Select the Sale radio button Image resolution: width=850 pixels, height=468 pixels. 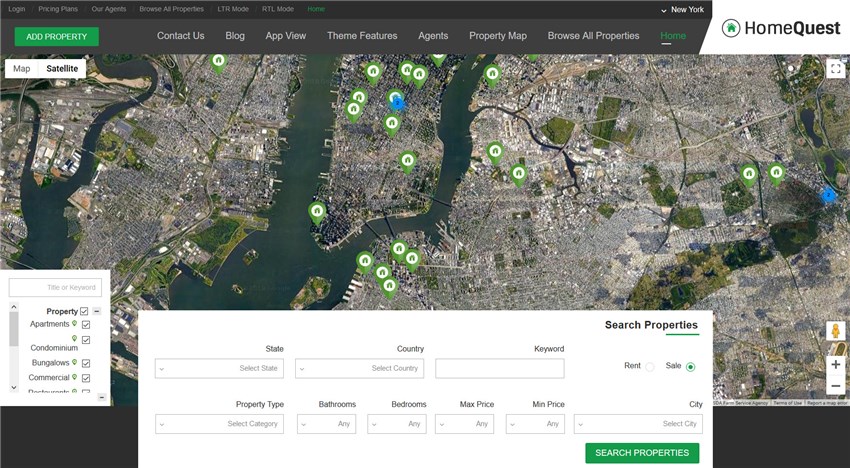tap(690, 367)
